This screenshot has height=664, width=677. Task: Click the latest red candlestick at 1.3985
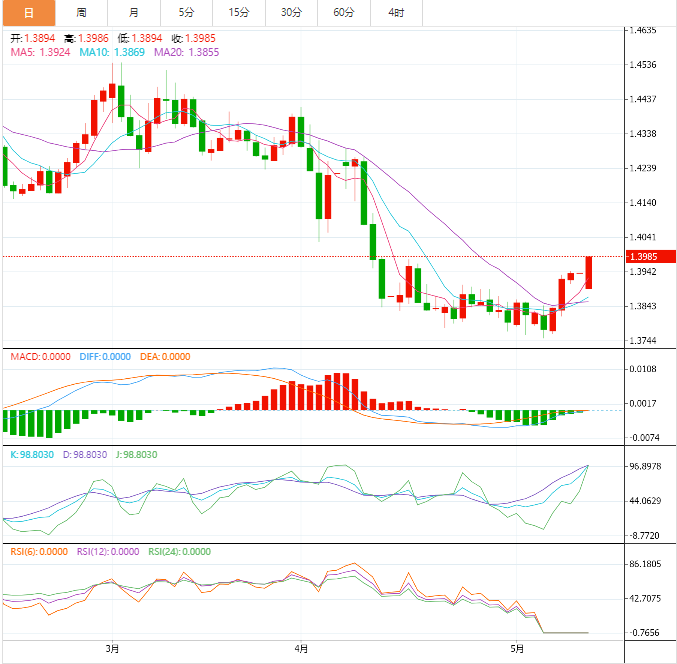point(588,272)
